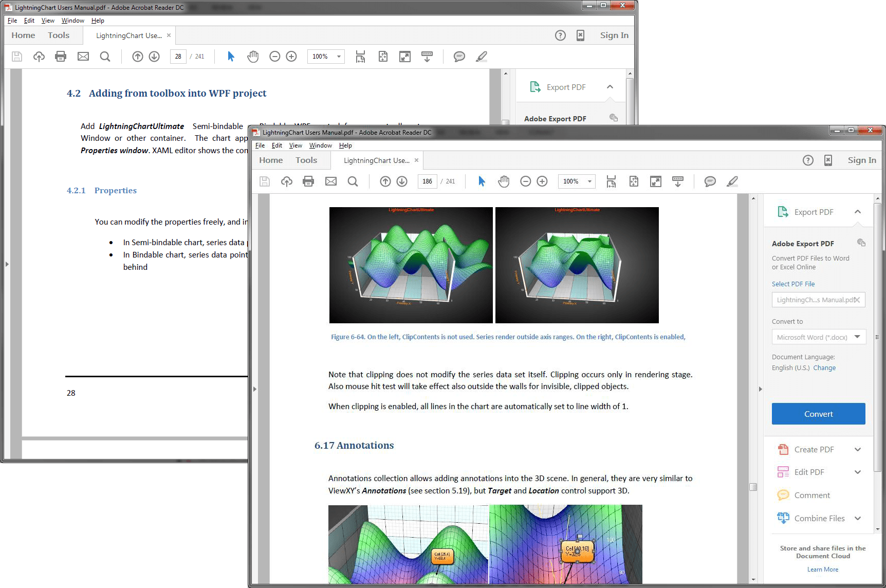This screenshot has width=886, height=588.
Task: Open Convert to Microsoft Word dropdown
Action: tap(819, 337)
